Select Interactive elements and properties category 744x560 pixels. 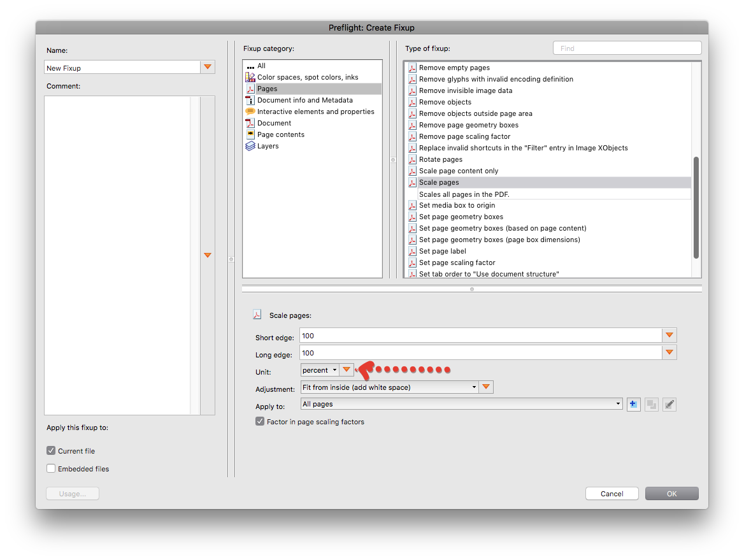pos(315,111)
